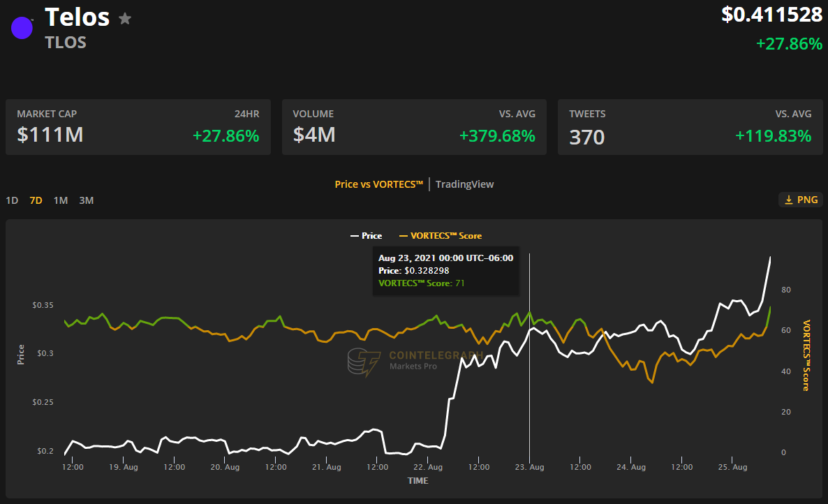Toggle the Price series in legend
The height and width of the screenshot is (504, 828).
[x=366, y=236]
